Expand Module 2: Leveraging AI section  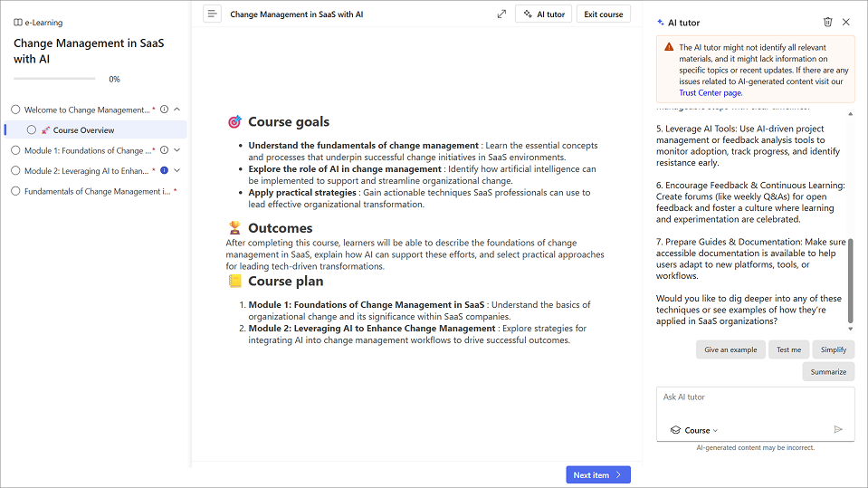click(177, 170)
